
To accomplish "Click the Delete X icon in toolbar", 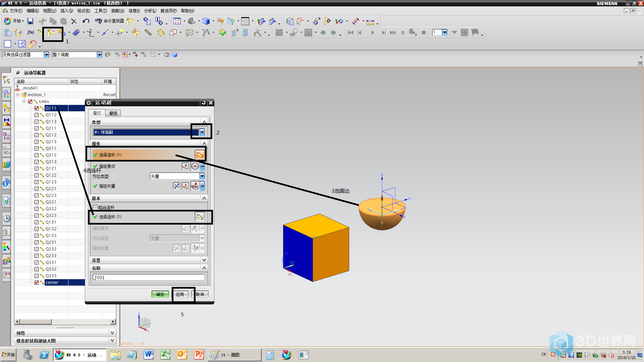I will point(74,21).
